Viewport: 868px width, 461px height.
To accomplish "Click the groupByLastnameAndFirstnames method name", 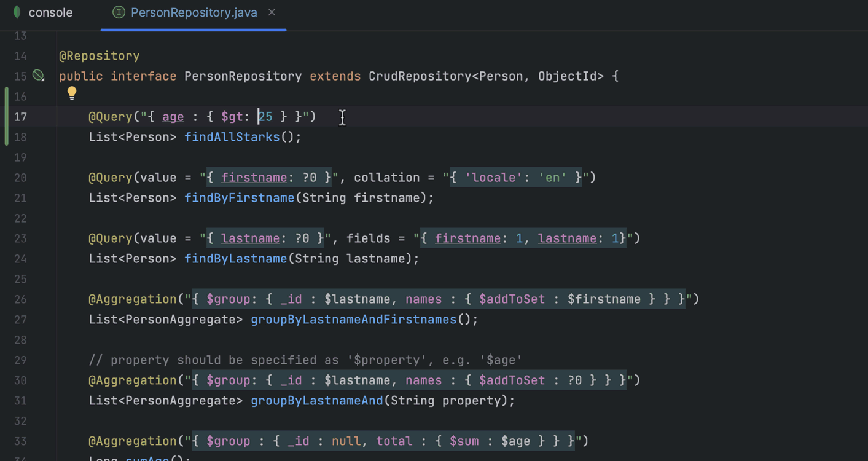I will point(354,320).
